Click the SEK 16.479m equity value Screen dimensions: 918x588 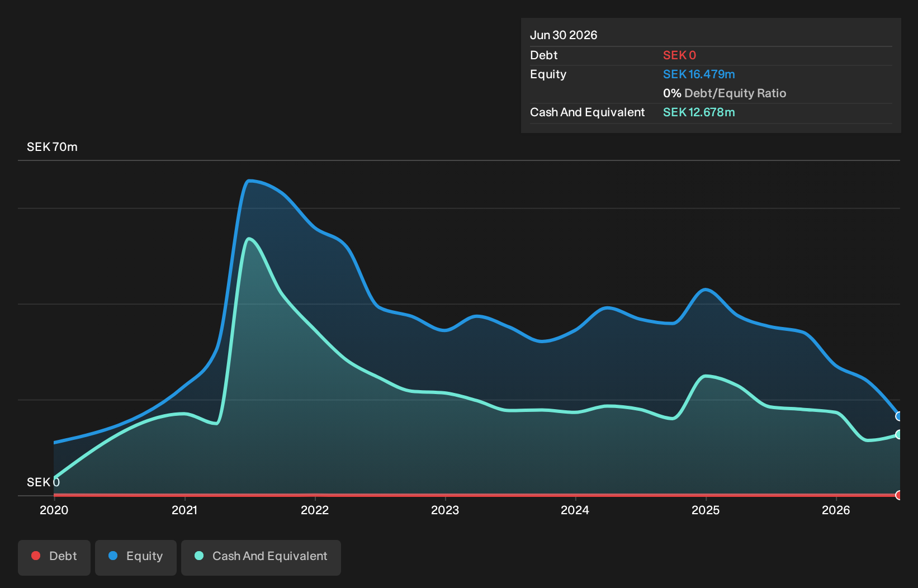click(x=699, y=74)
